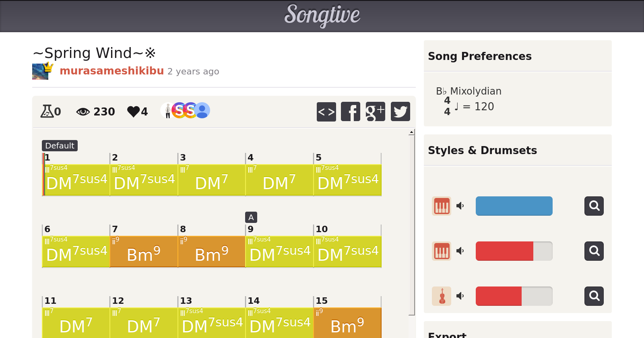Share song on Google Plus

click(375, 111)
